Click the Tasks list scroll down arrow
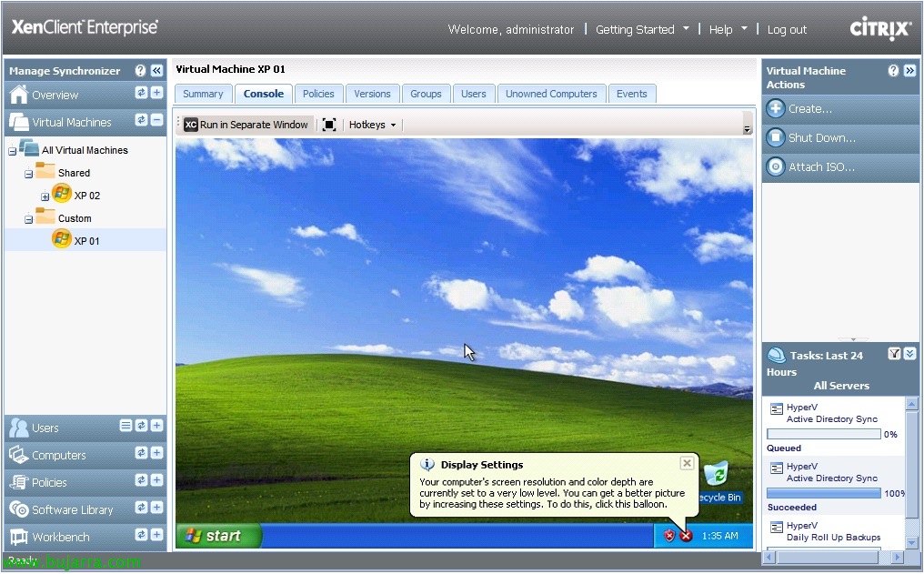 [x=911, y=541]
